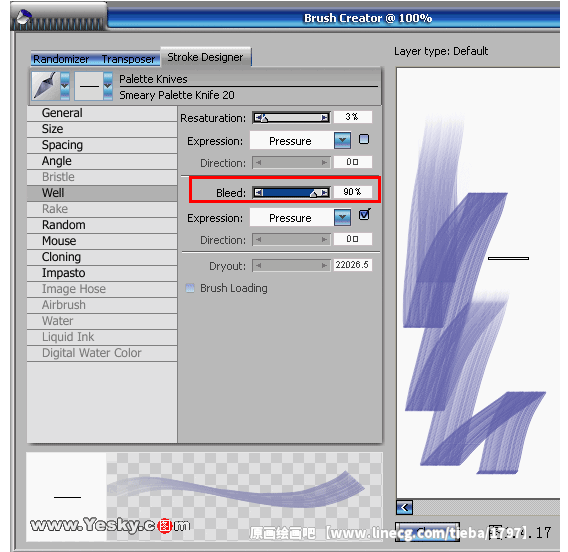Open the Random settings section
The image size is (568, 552).
tap(102, 225)
